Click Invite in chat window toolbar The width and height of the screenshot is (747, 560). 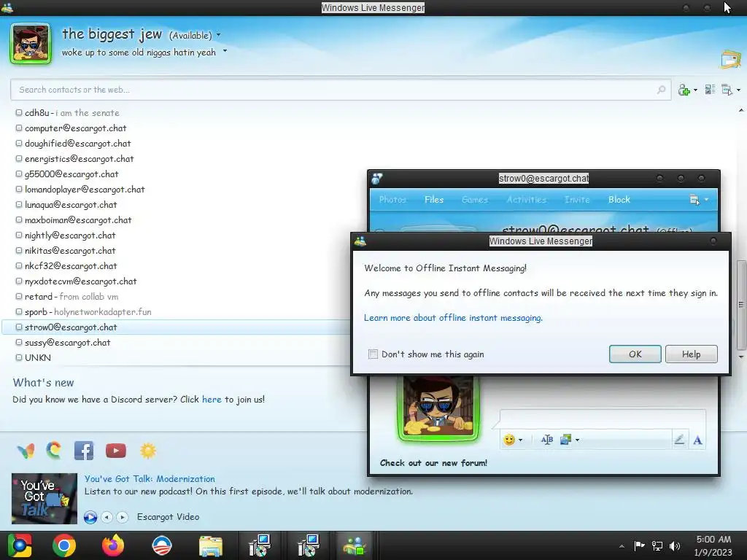pos(577,200)
